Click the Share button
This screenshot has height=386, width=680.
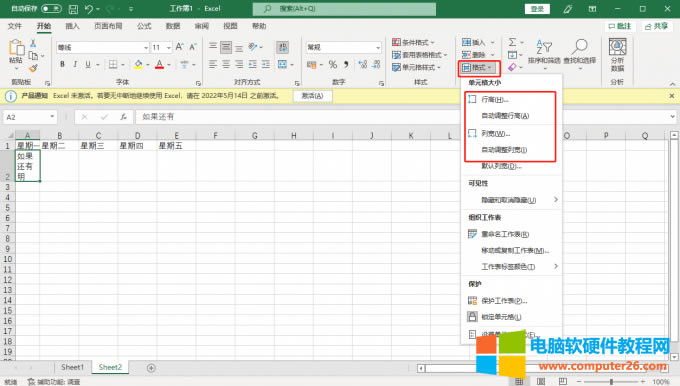(656, 26)
